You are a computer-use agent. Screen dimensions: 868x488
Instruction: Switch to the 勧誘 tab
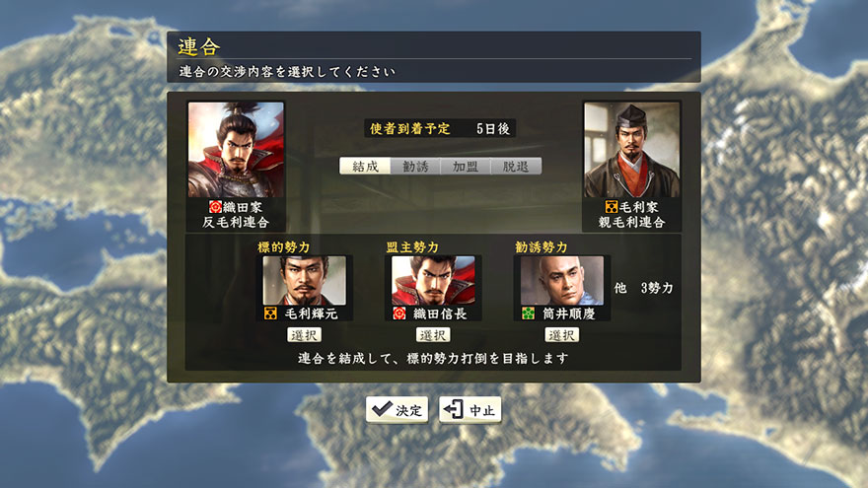[x=415, y=166]
